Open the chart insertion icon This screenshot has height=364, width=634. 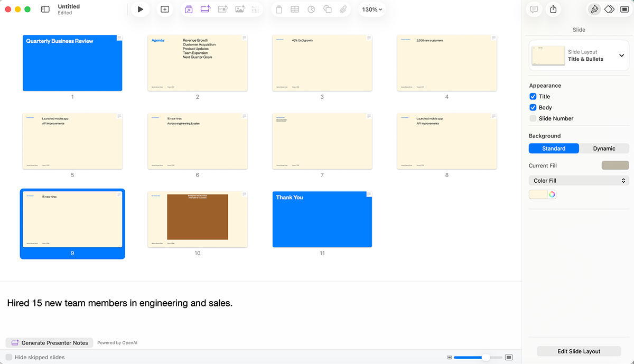pyautogui.click(x=311, y=9)
